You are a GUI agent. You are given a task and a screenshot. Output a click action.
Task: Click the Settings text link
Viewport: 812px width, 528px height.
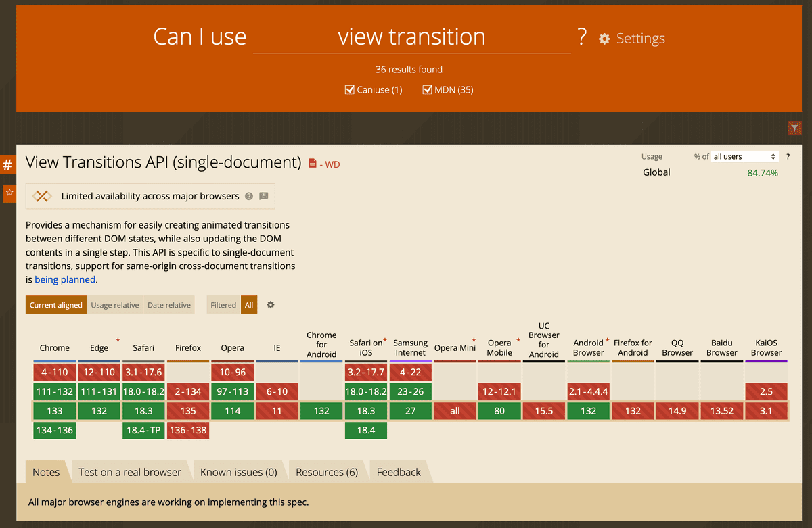pyautogui.click(x=640, y=39)
